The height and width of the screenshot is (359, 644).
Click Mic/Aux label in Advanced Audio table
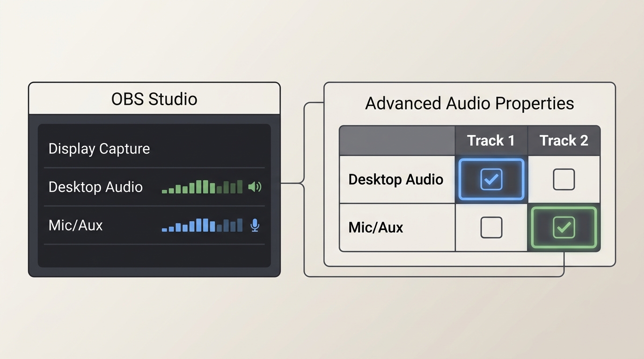point(376,228)
